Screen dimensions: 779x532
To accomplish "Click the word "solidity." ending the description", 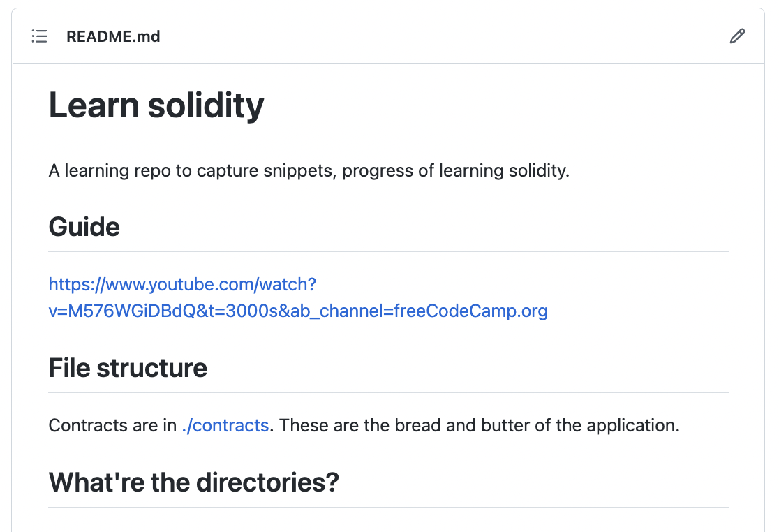I will click(x=539, y=171).
